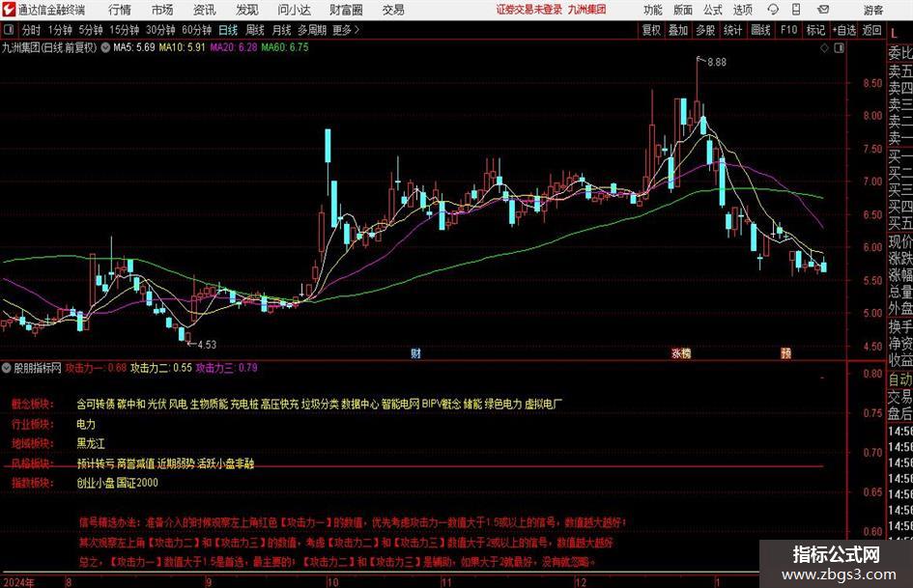Expand the indicator dropdown beside 股朋指标网
The height and width of the screenshot is (588, 913).
pyautogui.click(x=7, y=368)
